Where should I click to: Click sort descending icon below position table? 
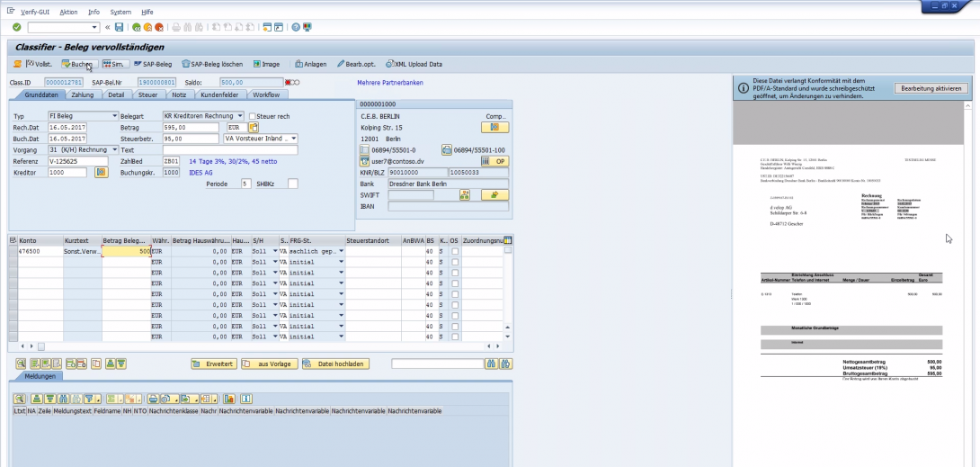(120, 364)
